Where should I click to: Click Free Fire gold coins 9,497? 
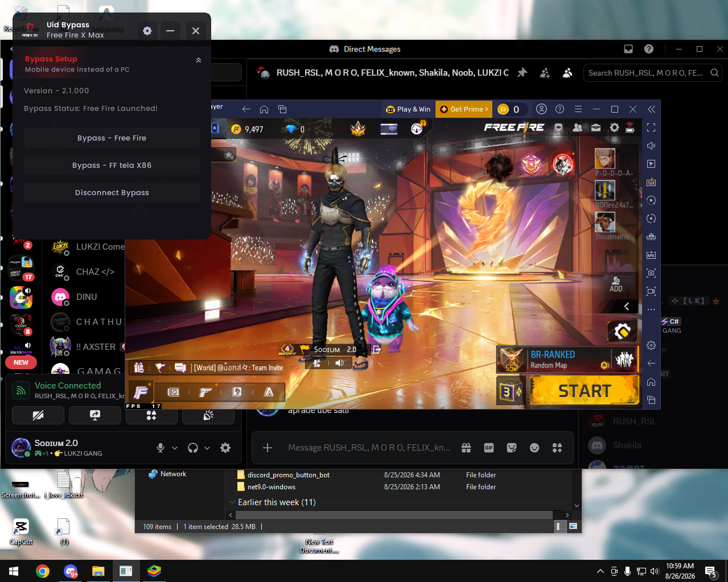tap(248, 129)
